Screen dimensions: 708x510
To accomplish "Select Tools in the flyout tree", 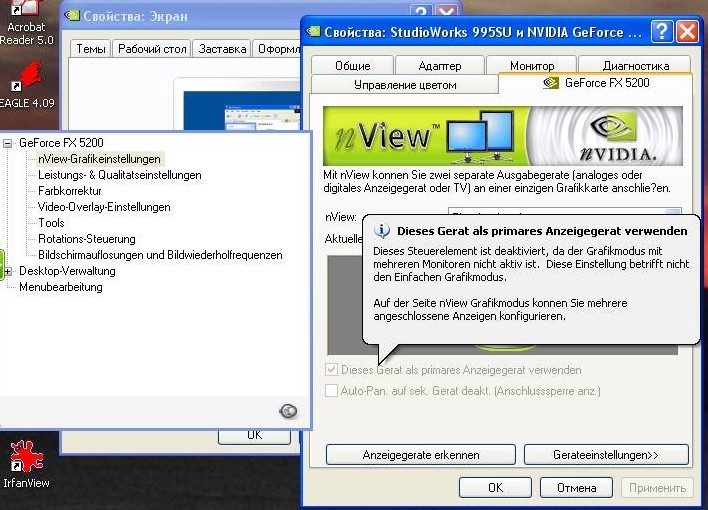I will tap(51, 223).
